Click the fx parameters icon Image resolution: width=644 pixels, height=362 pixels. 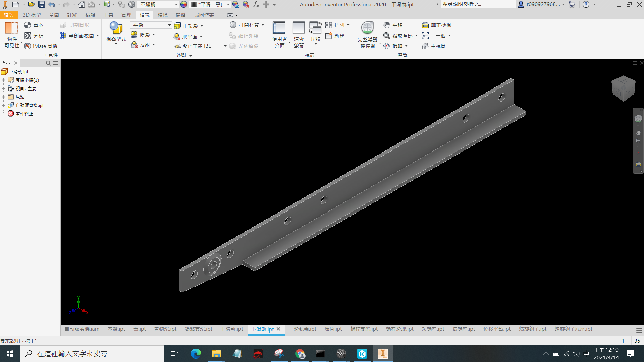click(256, 4)
